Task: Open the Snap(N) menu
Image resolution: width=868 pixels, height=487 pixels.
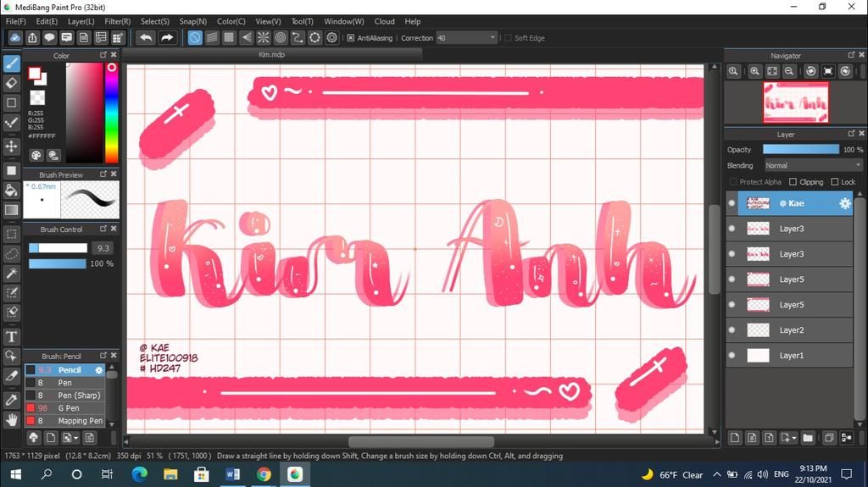Action: [192, 21]
